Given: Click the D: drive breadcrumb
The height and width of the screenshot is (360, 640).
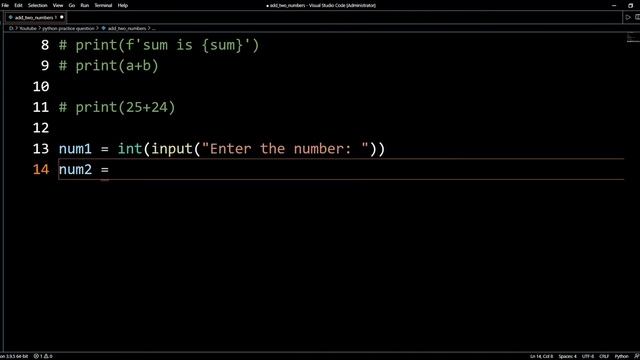Looking at the screenshot, I should coord(11,29).
